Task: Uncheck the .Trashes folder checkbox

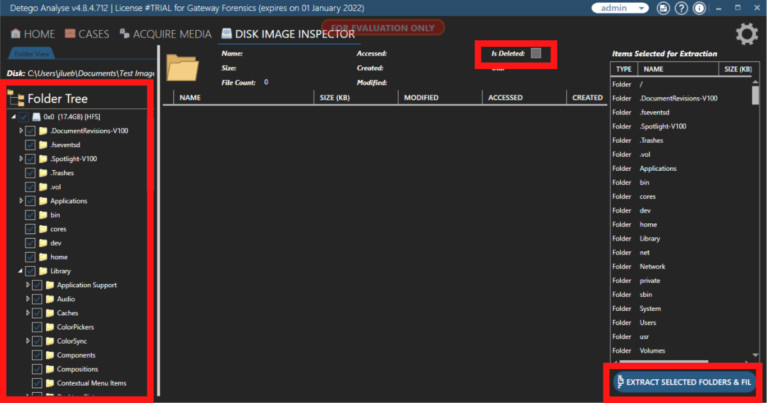Action: (30, 173)
